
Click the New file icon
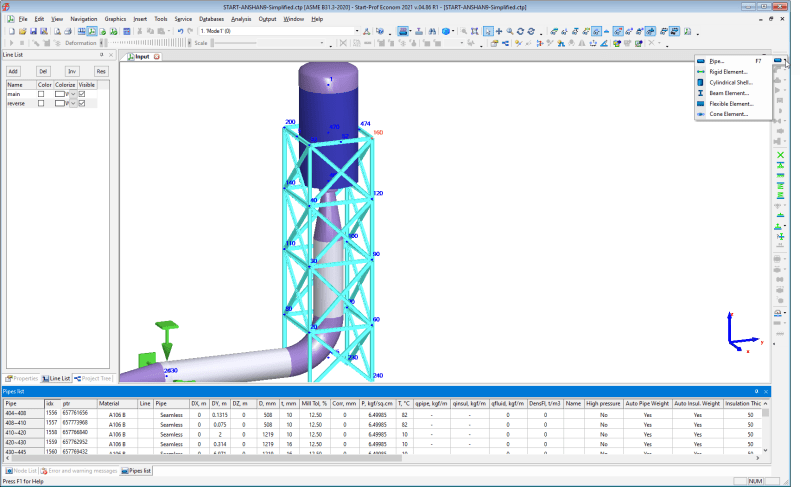[12, 31]
